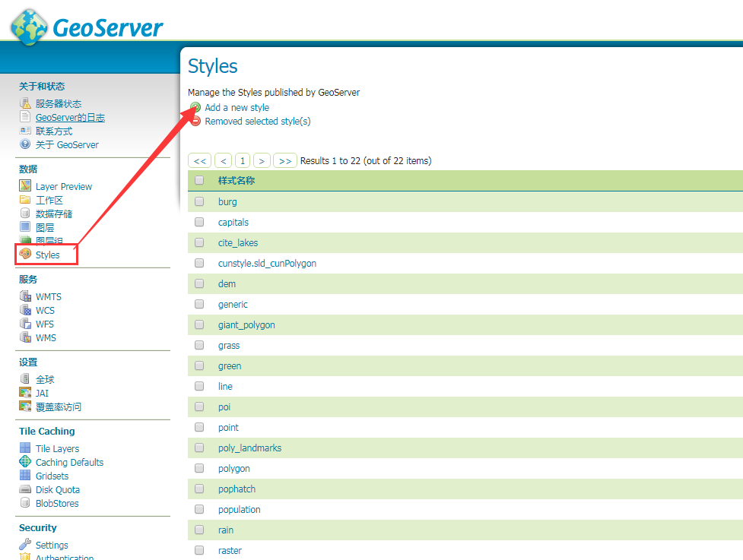Open the GeoServer的日志 link
This screenshot has height=560, width=743.
(x=70, y=118)
